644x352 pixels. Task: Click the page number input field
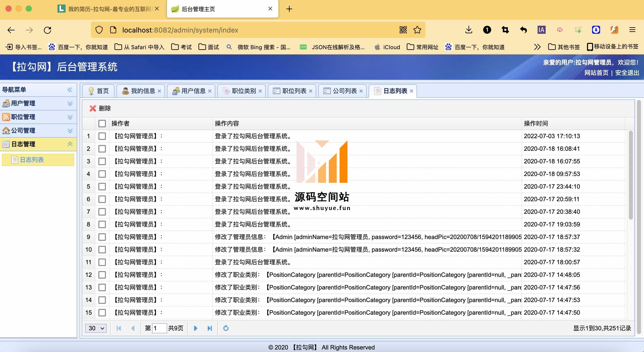coord(159,328)
